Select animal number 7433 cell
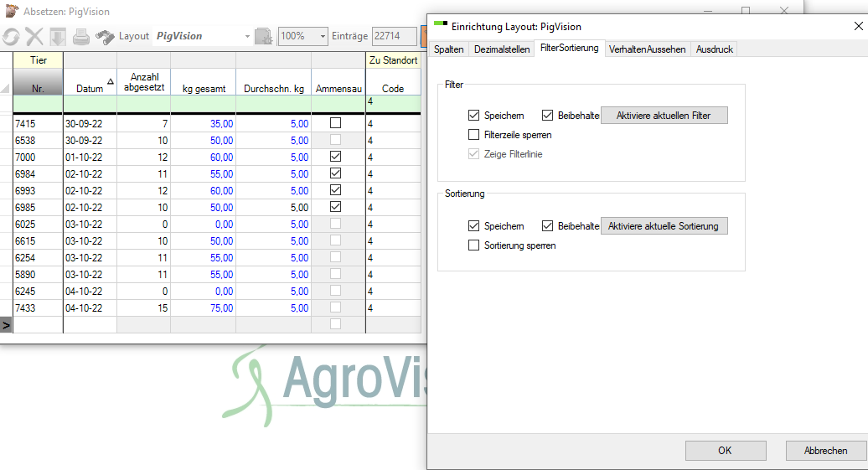The height and width of the screenshot is (470, 868). coord(38,307)
